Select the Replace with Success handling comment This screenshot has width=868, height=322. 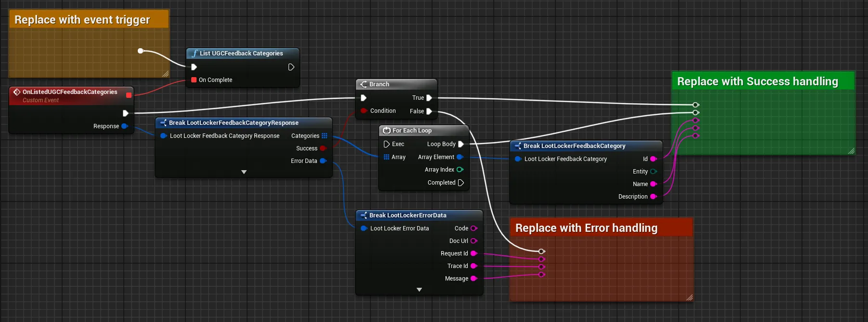point(763,81)
